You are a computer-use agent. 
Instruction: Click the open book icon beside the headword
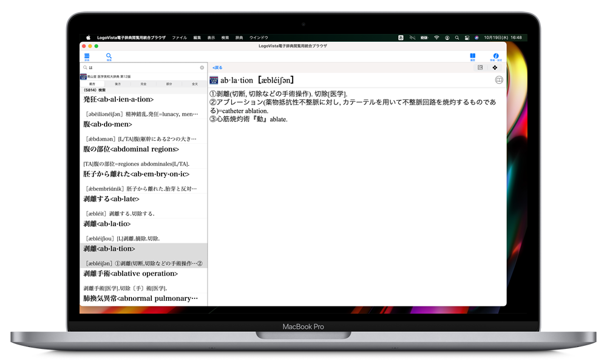(x=499, y=80)
